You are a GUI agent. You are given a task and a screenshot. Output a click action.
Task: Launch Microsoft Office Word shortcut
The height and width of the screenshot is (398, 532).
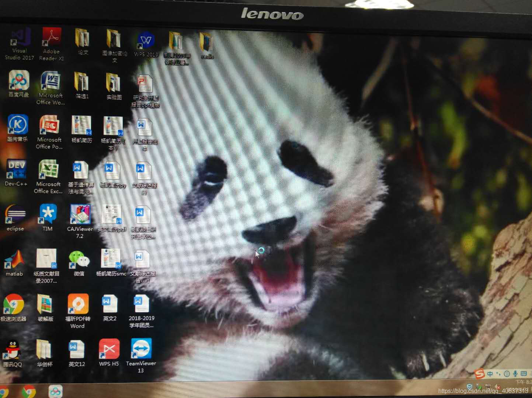click(x=51, y=88)
